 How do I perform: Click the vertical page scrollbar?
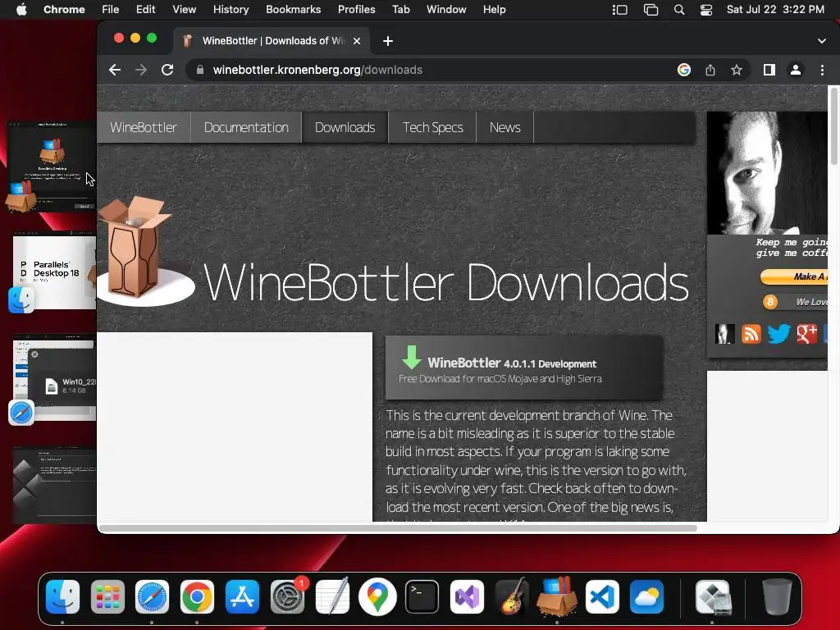point(833,126)
